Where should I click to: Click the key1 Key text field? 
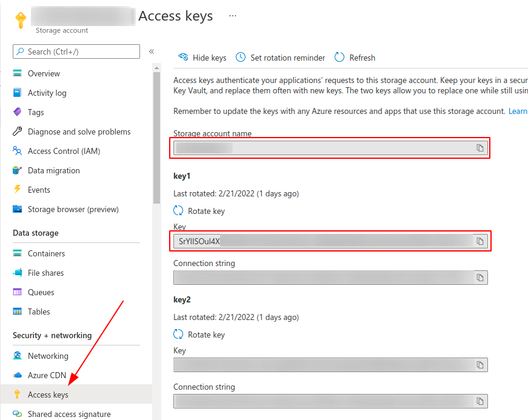point(321,241)
